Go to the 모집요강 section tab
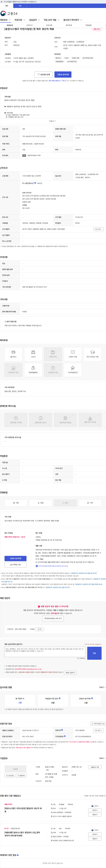The image size is (106, 868). tap(10, 25)
